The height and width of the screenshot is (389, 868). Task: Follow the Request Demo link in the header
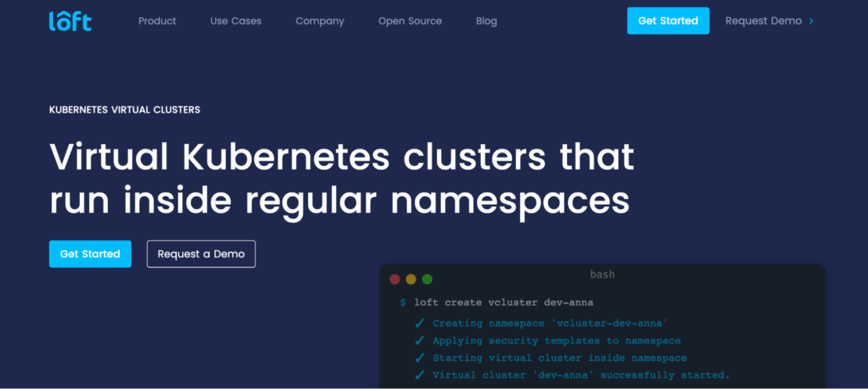(x=763, y=21)
